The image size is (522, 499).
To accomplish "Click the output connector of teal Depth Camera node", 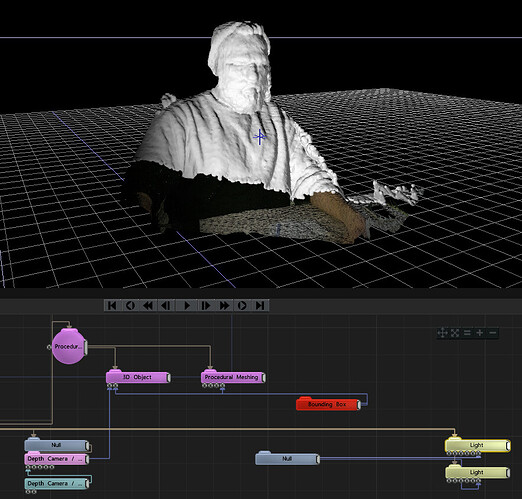I will 88,484.
